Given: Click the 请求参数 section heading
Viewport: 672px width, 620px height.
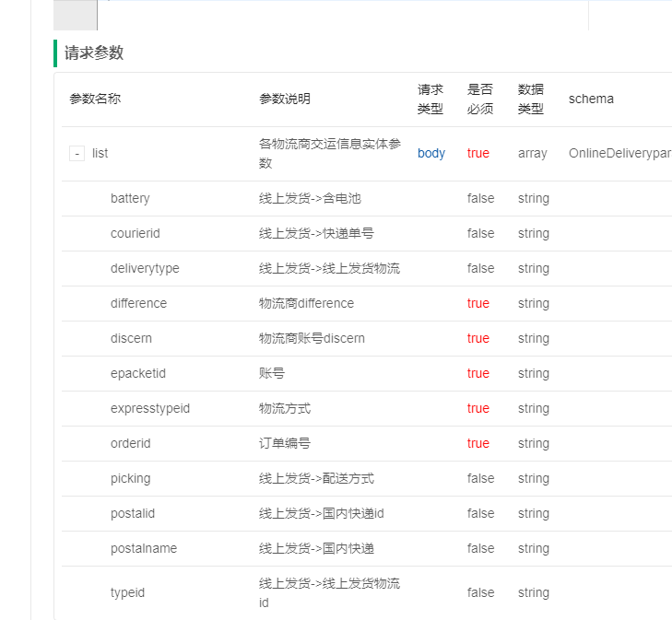Looking at the screenshot, I should click(x=94, y=53).
